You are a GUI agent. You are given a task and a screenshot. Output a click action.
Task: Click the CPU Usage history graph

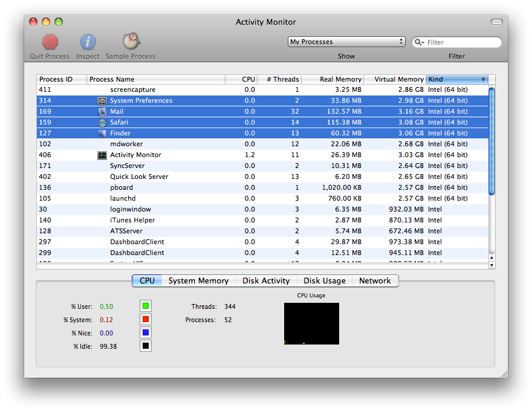tap(311, 323)
